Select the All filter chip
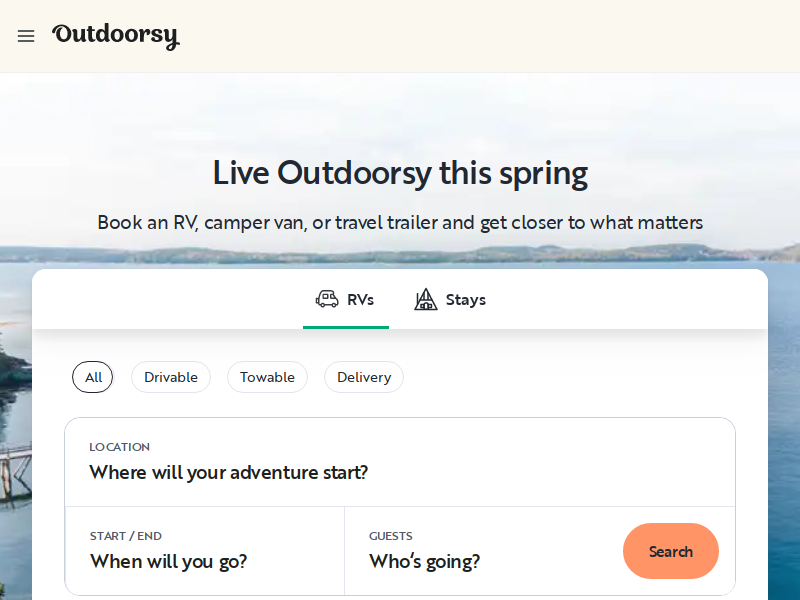 tap(93, 377)
